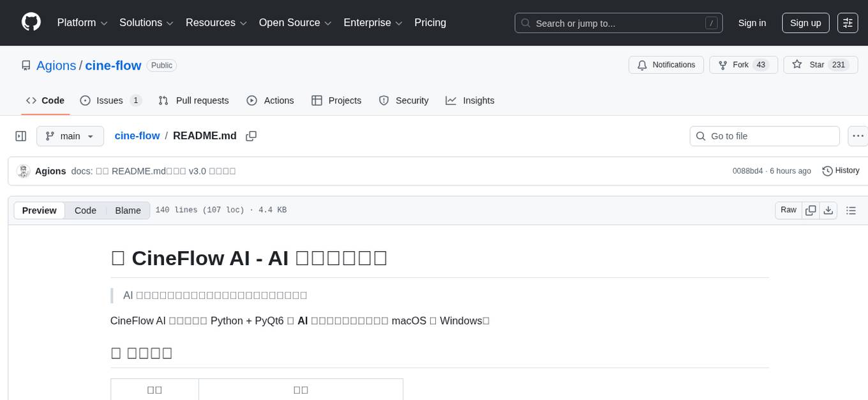Click the Sign up button
This screenshot has height=400, width=868.
coord(805,23)
